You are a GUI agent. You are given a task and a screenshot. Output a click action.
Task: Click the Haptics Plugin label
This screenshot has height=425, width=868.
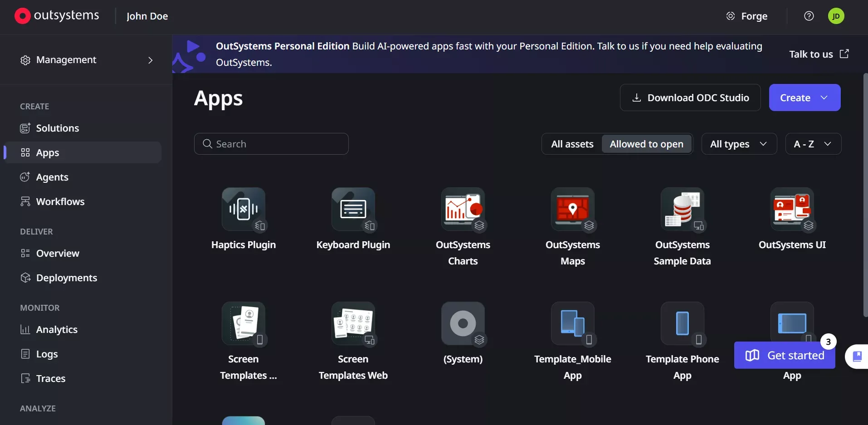point(244,245)
